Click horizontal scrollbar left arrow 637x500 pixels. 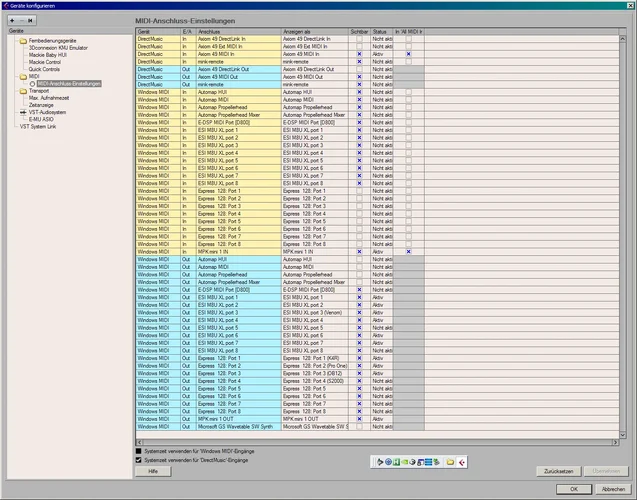coord(139,442)
